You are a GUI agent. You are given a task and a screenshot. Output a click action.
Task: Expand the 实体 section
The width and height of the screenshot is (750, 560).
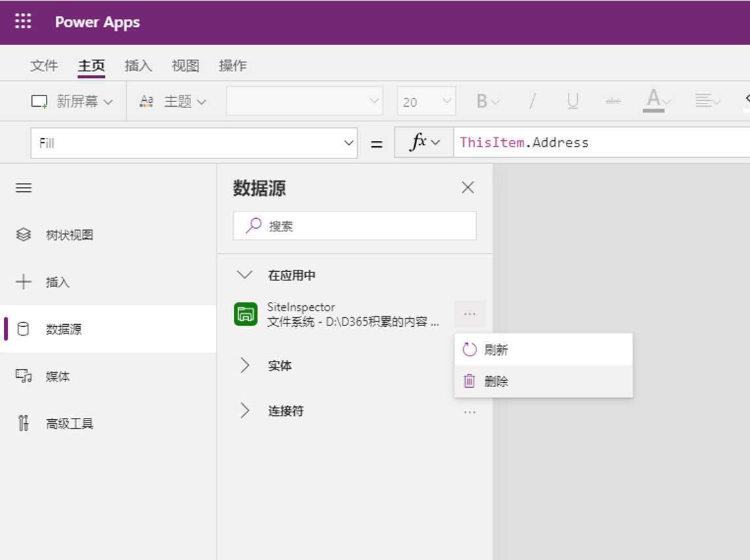(x=244, y=365)
